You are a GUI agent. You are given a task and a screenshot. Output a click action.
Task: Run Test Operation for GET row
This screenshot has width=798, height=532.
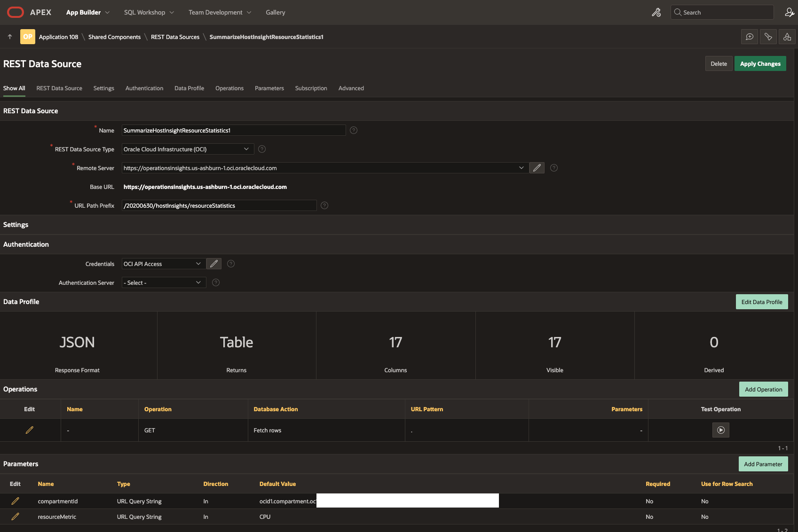[x=721, y=430]
